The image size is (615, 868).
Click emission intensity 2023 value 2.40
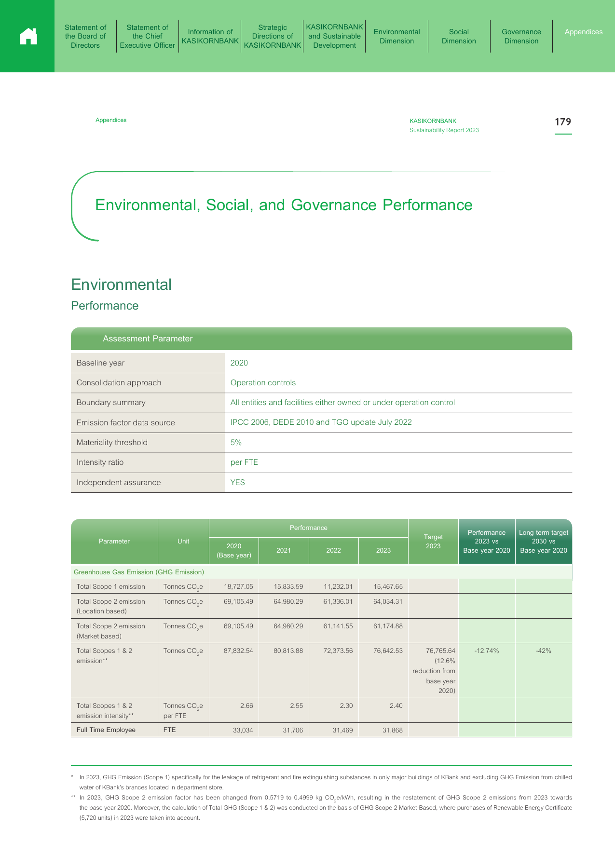(396, 705)
